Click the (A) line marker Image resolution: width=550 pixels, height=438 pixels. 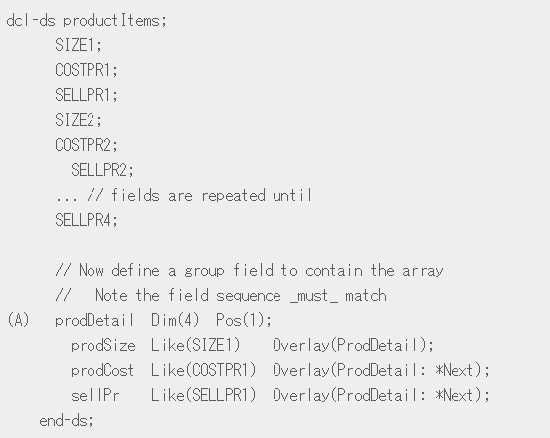[x=18, y=320]
